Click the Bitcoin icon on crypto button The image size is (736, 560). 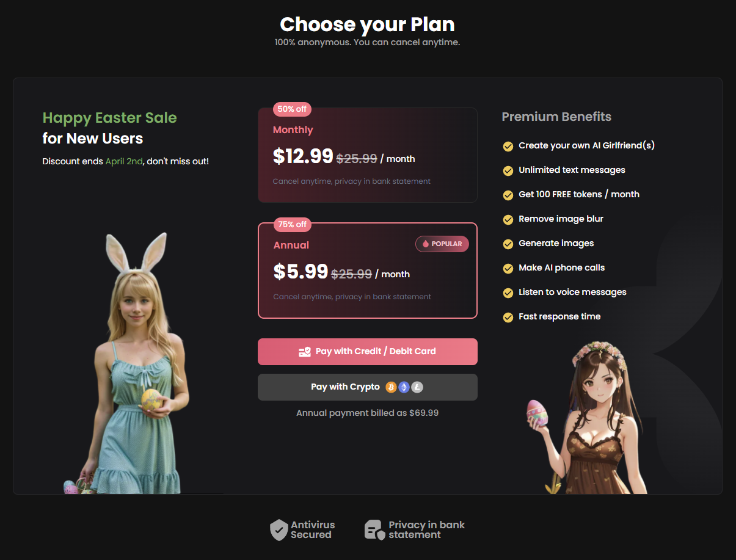(391, 387)
